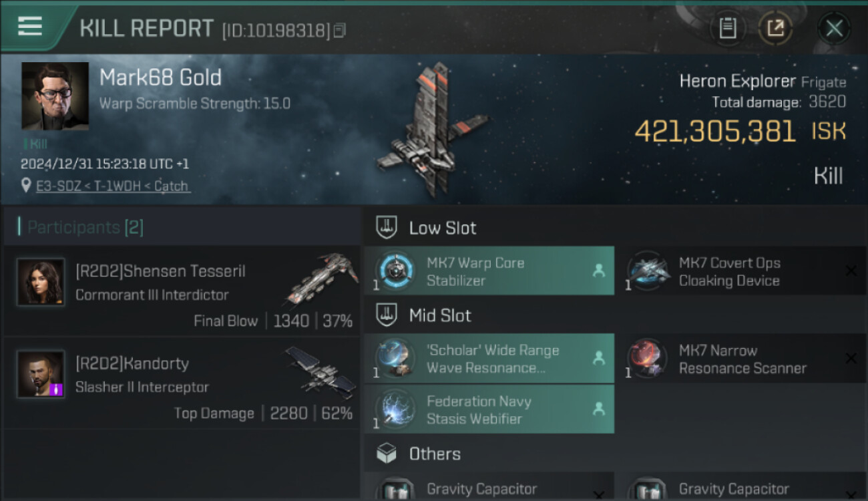Image resolution: width=868 pixels, height=501 pixels.
Task: Select Federation Navy Stasis Webifier module
Action: 489,409
